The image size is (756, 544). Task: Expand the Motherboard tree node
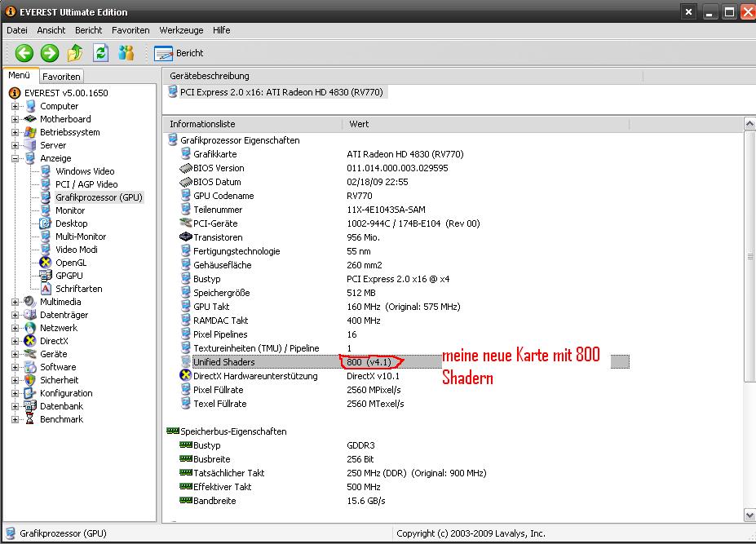coord(15,119)
